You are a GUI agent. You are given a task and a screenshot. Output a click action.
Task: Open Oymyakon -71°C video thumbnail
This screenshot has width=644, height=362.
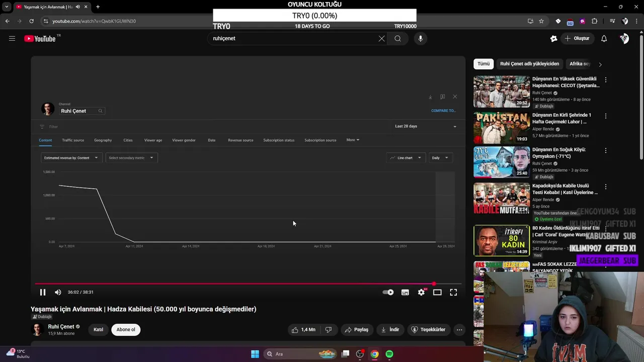coord(502,162)
